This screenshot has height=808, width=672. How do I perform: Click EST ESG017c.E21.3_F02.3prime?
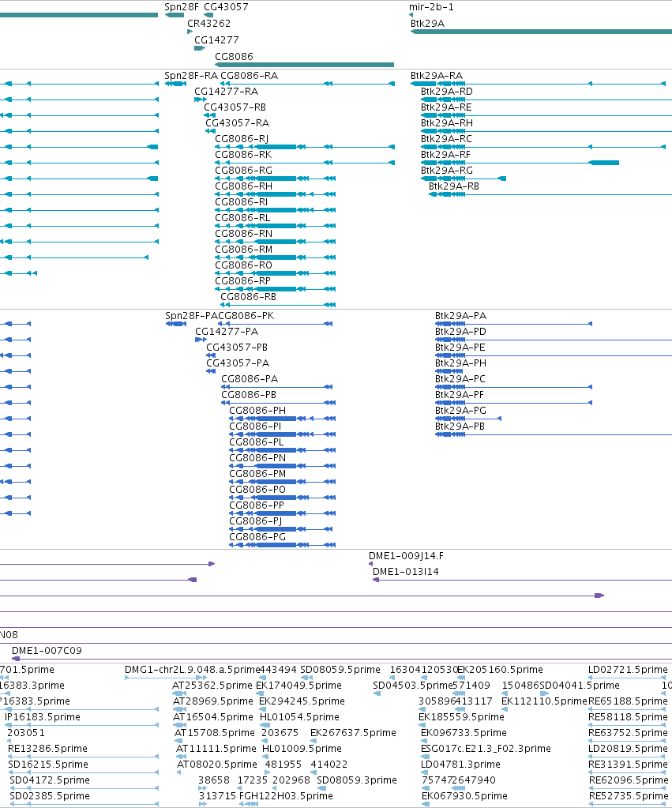(x=486, y=748)
